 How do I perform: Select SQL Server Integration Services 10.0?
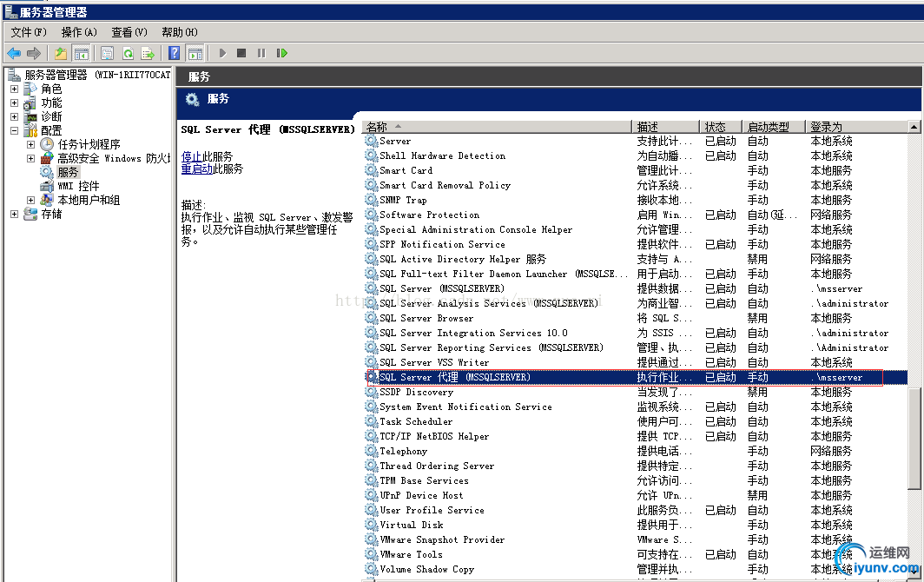click(x=636, y=334)
